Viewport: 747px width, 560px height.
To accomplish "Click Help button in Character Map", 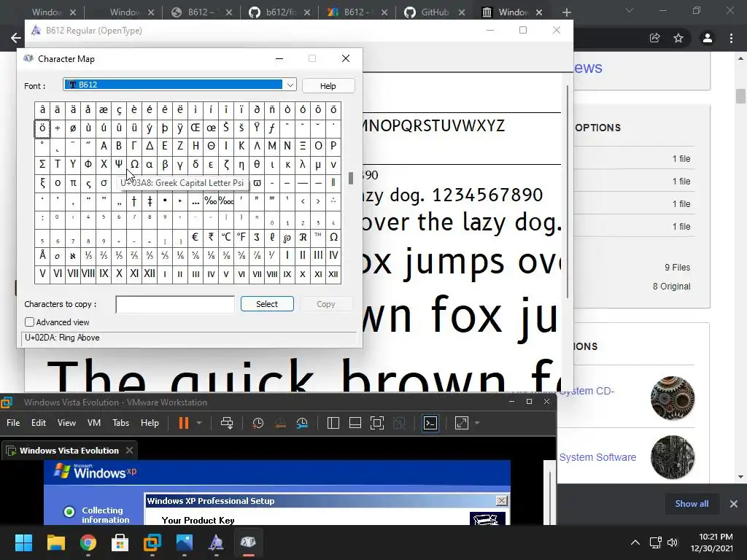I will [328, 86].
